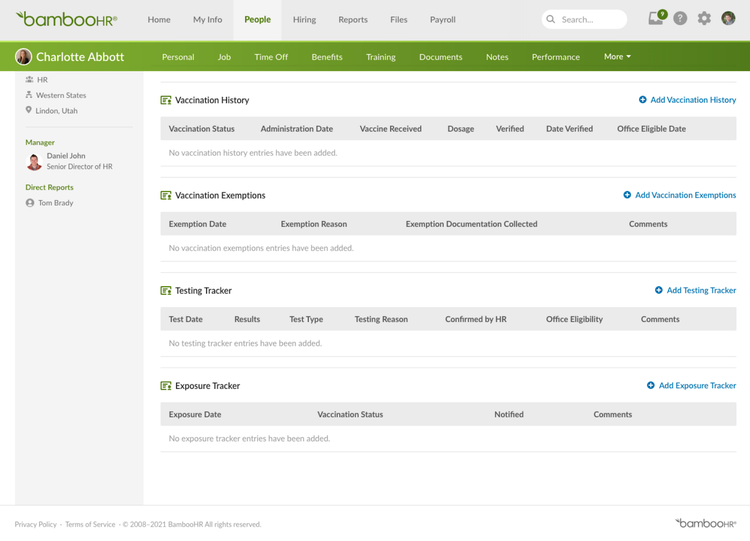The image size is (750, 541).
Task: Click the Add Exposure Tracker link
Action: [x=697, y=385]
